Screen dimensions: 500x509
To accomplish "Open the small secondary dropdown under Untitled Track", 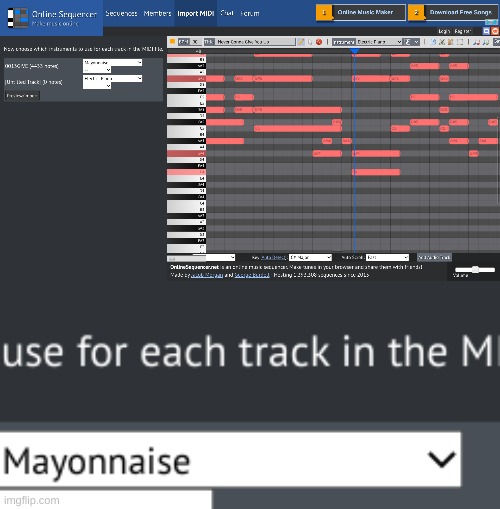I will [x=97, y=86].
